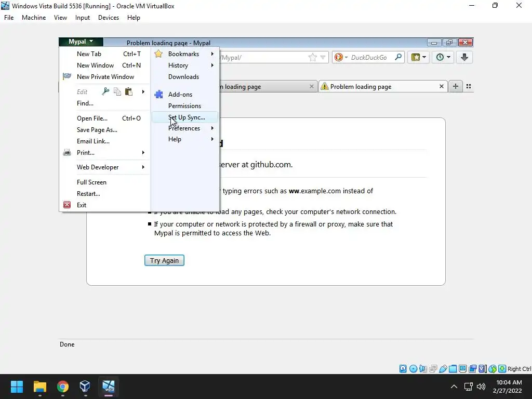
Task: Click the Paste clipboard icon in Edit row
Action: pyautogui.click(x=129, y=91)
